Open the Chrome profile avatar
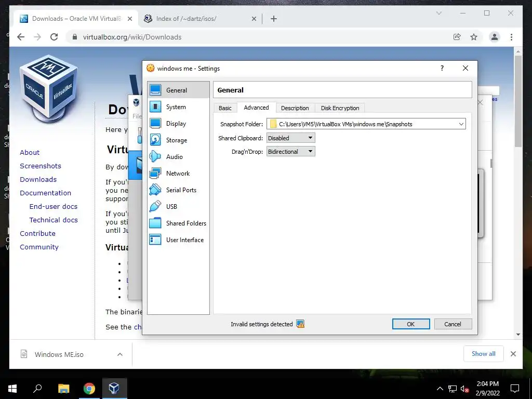This screenshot has height=399, width=532. point(495,37)
